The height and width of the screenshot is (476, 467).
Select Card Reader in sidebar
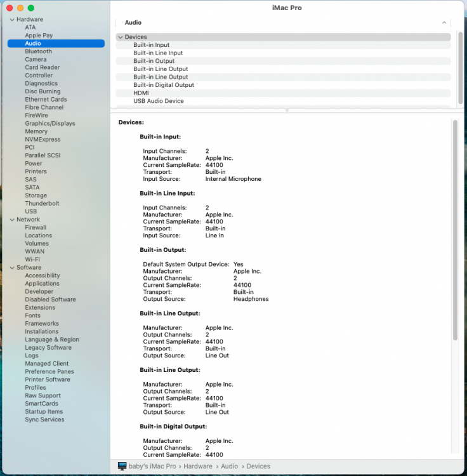(x=42, y=67)
